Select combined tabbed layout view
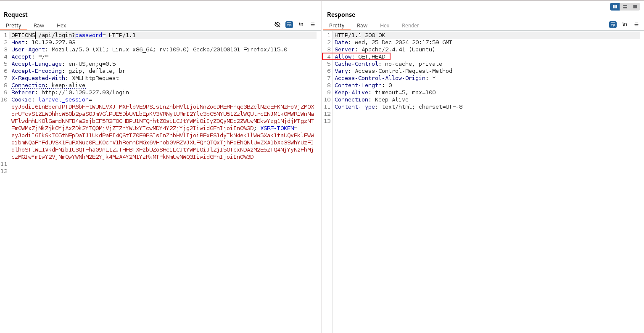The height and width of the screenshot is (333, 644). tap(635, 7)
